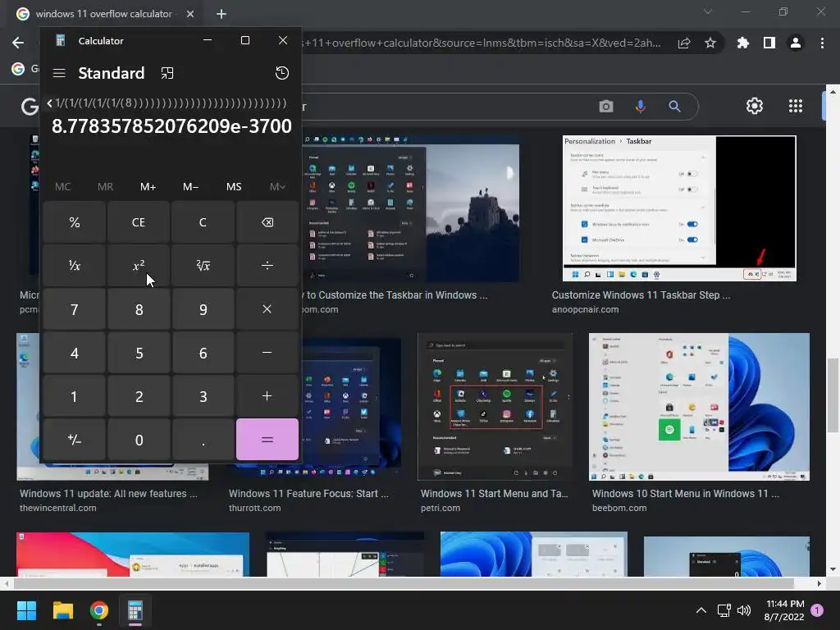Click the number 5 key
840x630 pixels.
139,353
